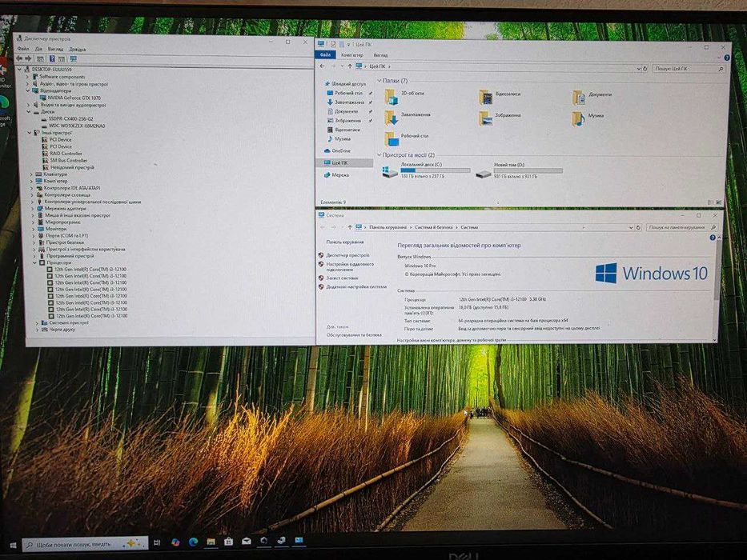Open Файл tab in Explorer ribbon
This screenshot has width=747, height=560.
pos(326,55)
